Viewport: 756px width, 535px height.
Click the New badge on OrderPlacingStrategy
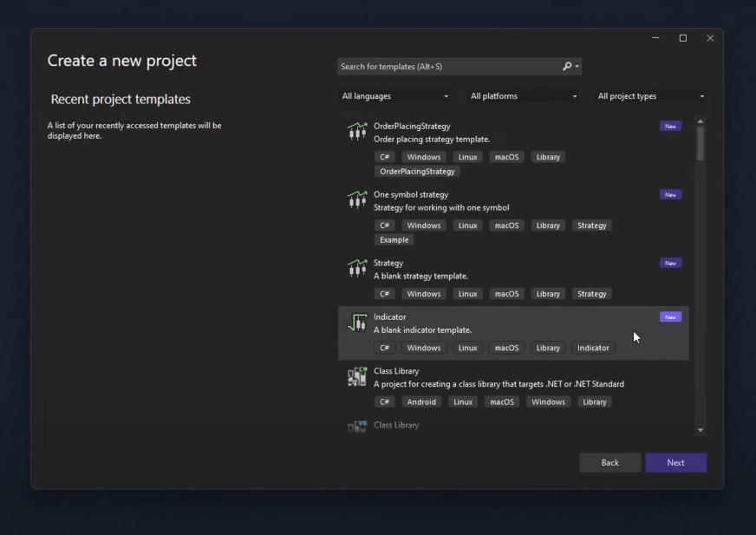[670, 127]
